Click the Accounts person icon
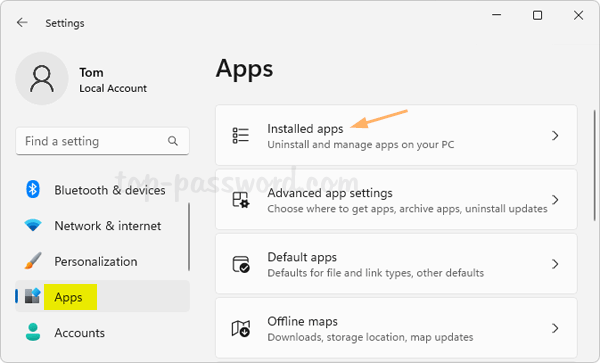 [33, 332]
